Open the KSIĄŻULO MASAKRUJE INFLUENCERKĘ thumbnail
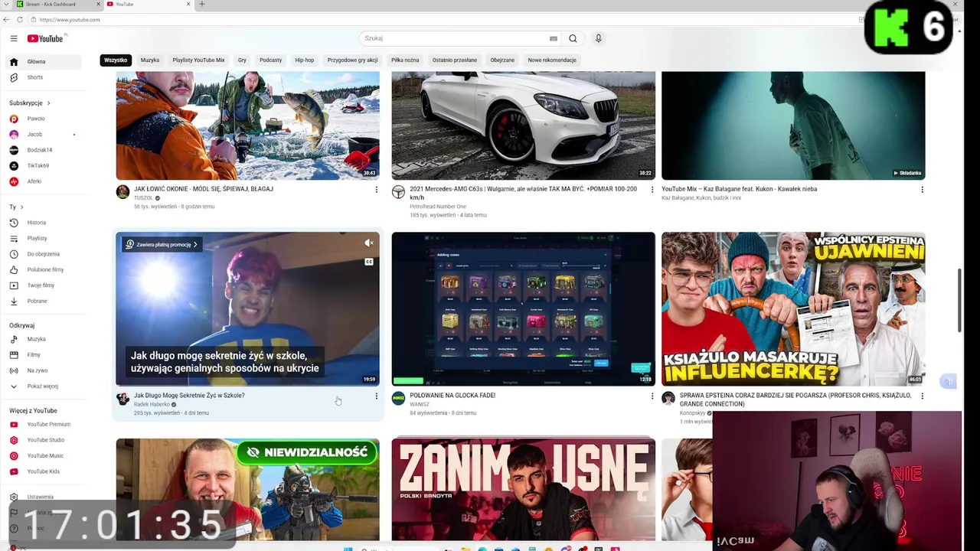980x551 pixels. coord(793,308)
